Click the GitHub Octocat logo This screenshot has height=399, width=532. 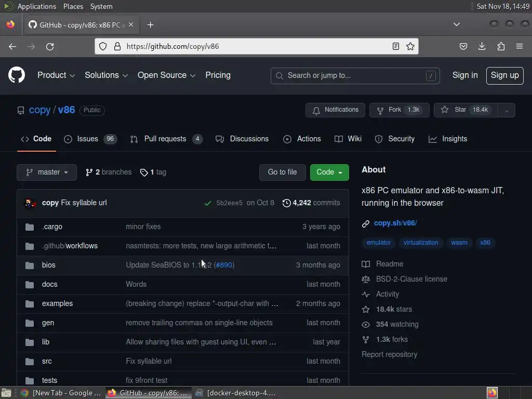pos(16,75)
